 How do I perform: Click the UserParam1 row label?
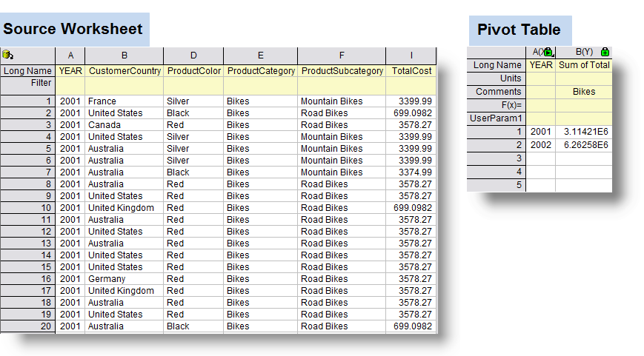pos(497,118)
